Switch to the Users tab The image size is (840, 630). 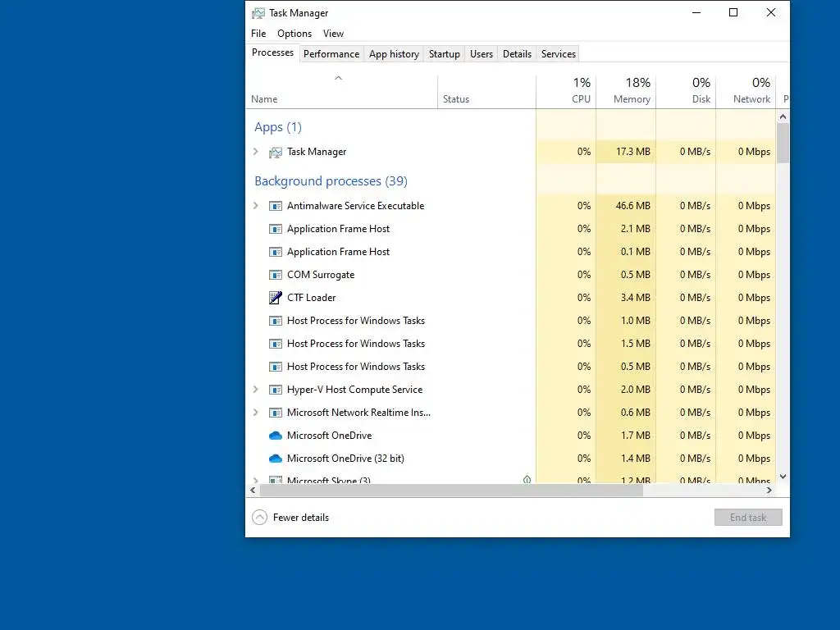coord(481,54)
